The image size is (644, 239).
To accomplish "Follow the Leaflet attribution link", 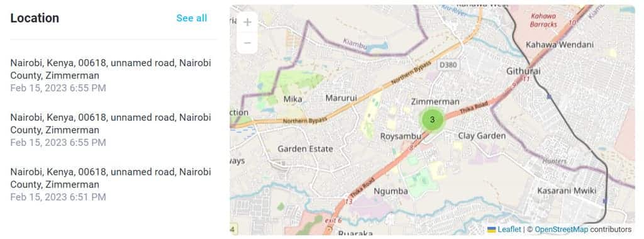I will pos(509,230).
